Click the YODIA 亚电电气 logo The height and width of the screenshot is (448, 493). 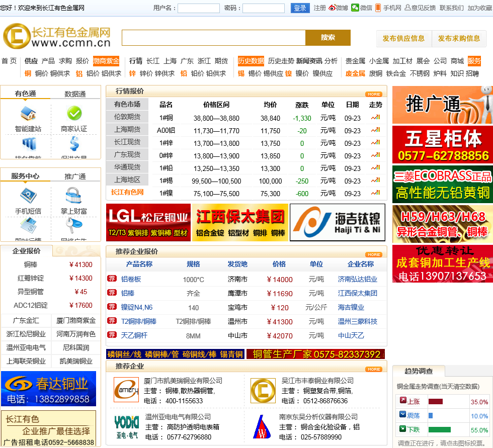pyautogui.click(x=126, y=426)
